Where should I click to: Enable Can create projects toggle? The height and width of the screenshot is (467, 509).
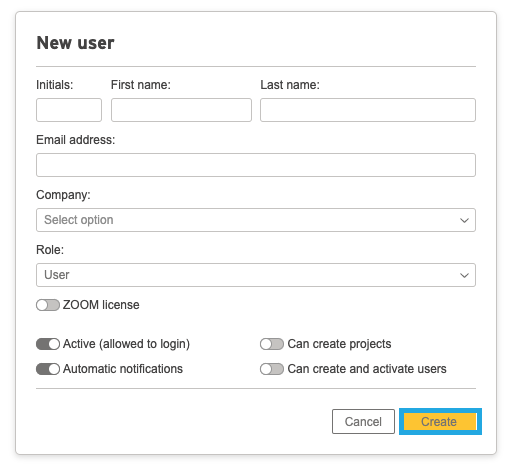[272, 344]
